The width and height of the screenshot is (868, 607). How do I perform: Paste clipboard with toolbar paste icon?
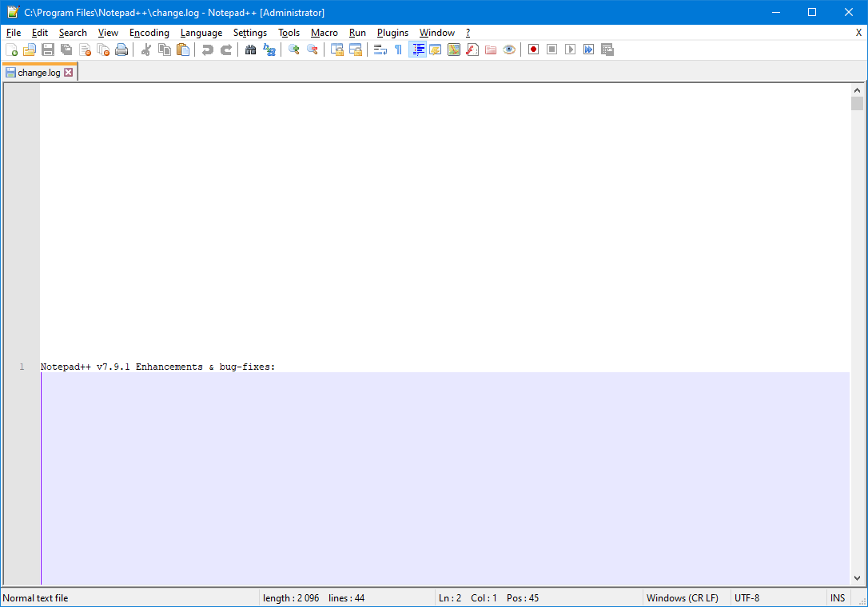183,50
